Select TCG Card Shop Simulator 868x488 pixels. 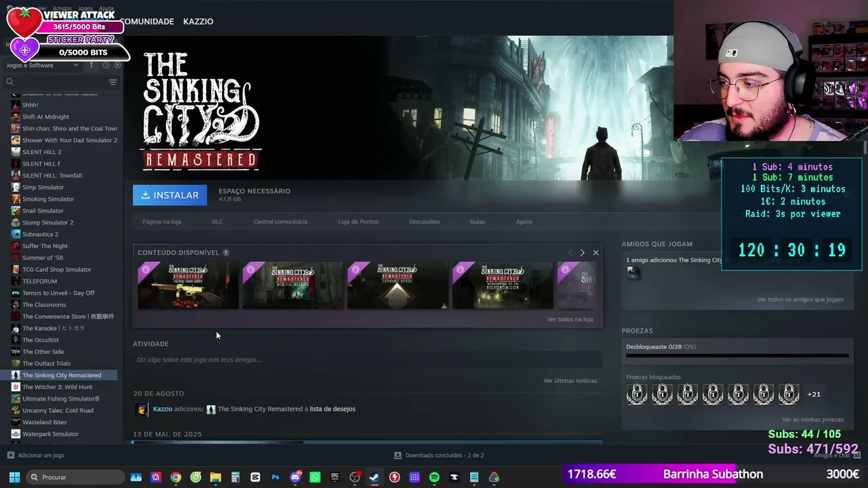tap(57, 270)
